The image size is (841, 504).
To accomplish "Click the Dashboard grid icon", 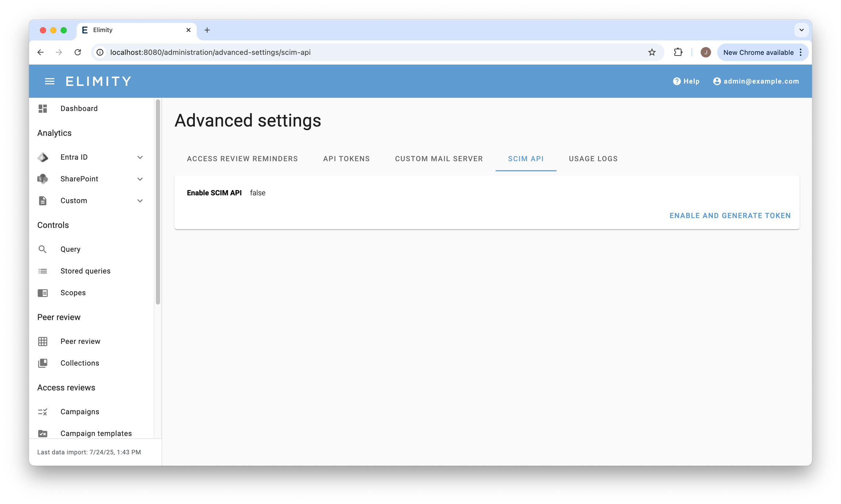I will pyautogui.click(x=43, y=108).
